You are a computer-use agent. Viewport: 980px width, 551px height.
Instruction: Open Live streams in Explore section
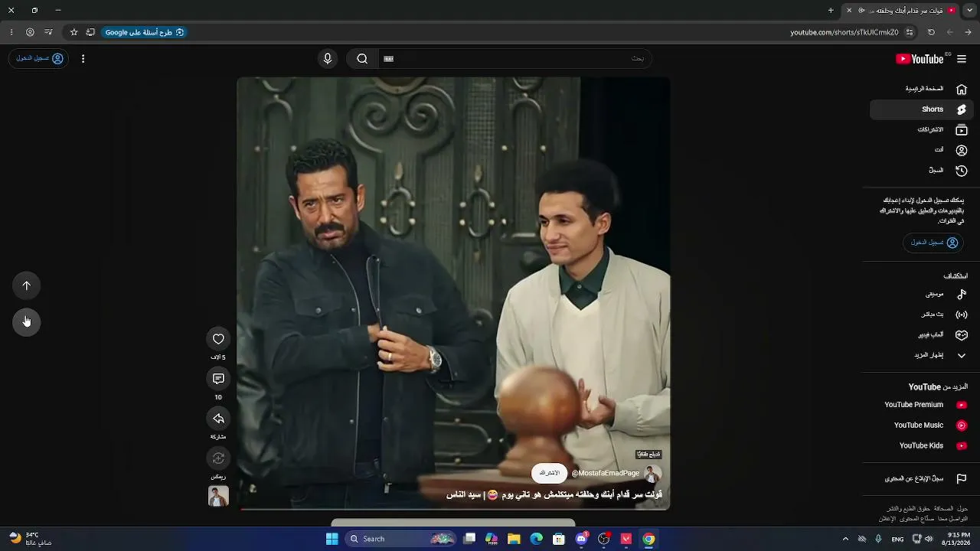[920, 315]
